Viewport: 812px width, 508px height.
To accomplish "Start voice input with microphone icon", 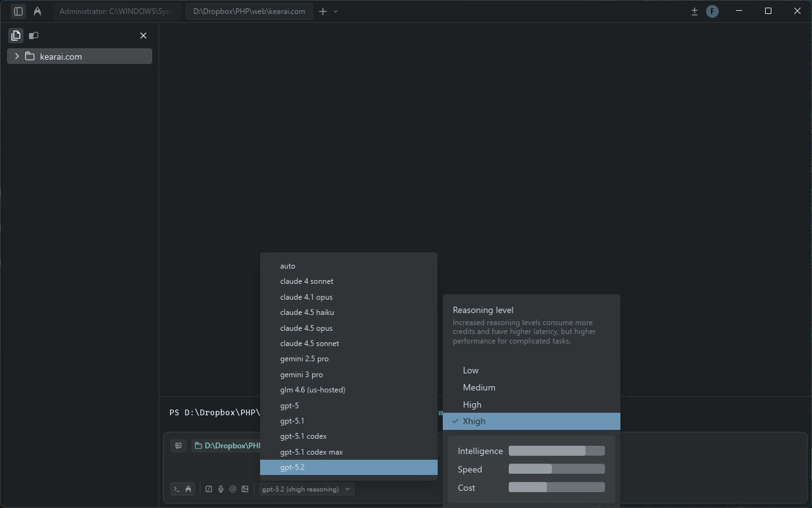I will coord(221,489).
